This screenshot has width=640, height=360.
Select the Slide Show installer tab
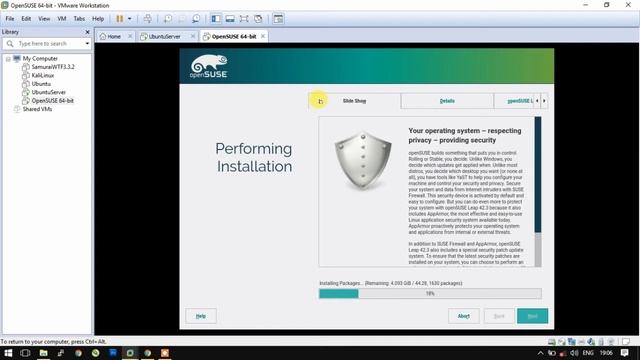coord(354,101)
